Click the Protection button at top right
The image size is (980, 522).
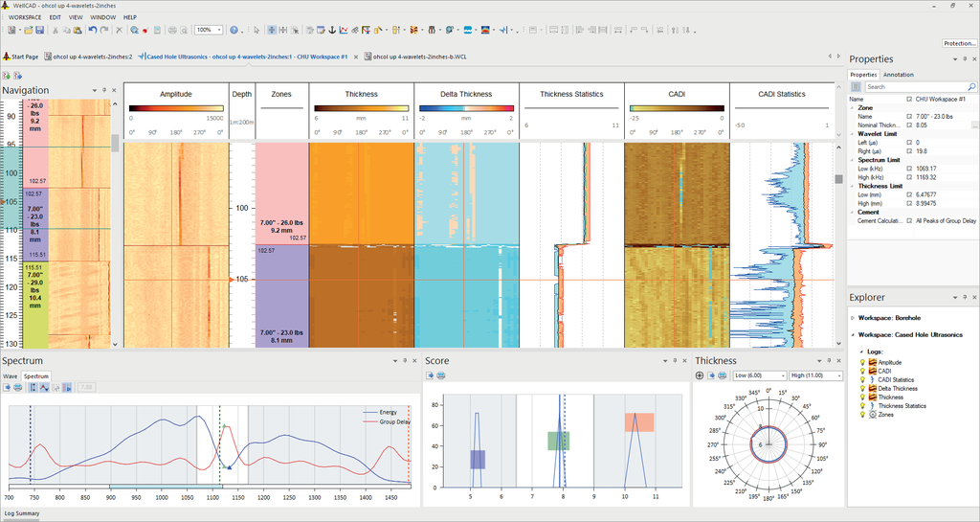958,43
